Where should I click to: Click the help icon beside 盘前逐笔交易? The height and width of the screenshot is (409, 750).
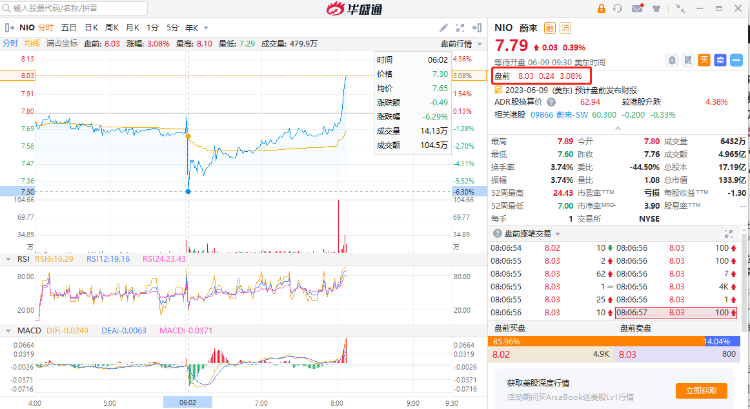pyautogui.click(x=497, y=233)
